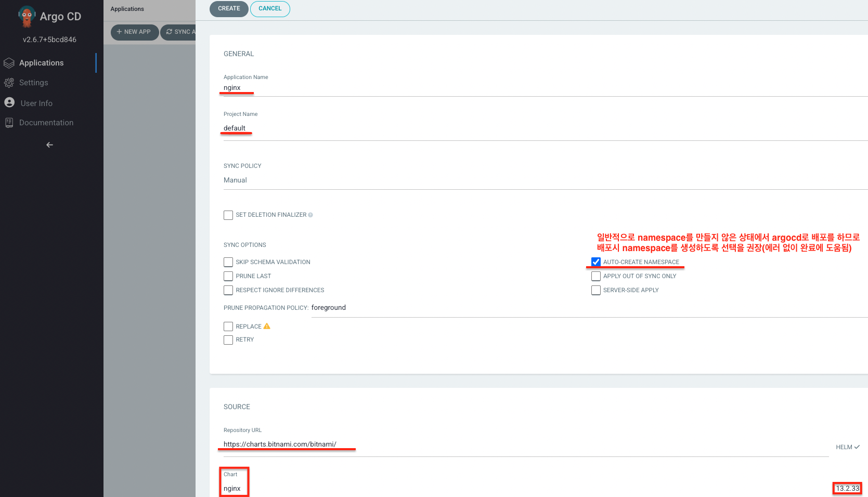The width and height of the screenshot is (868, 497).
Task: Enable the Prune Last option
Action: (x=228, y=276)
